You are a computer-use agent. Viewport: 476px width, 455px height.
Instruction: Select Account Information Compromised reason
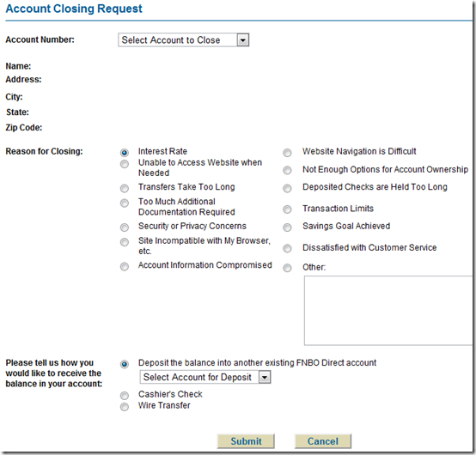coord(125,267)
